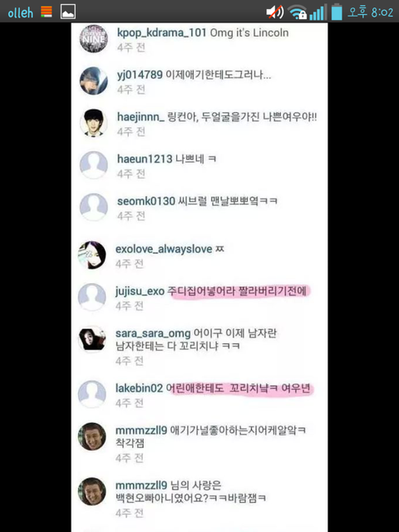399x532 pixels.
Task: Tap the muted sound icon in status bar
Action: click(275, 12)
